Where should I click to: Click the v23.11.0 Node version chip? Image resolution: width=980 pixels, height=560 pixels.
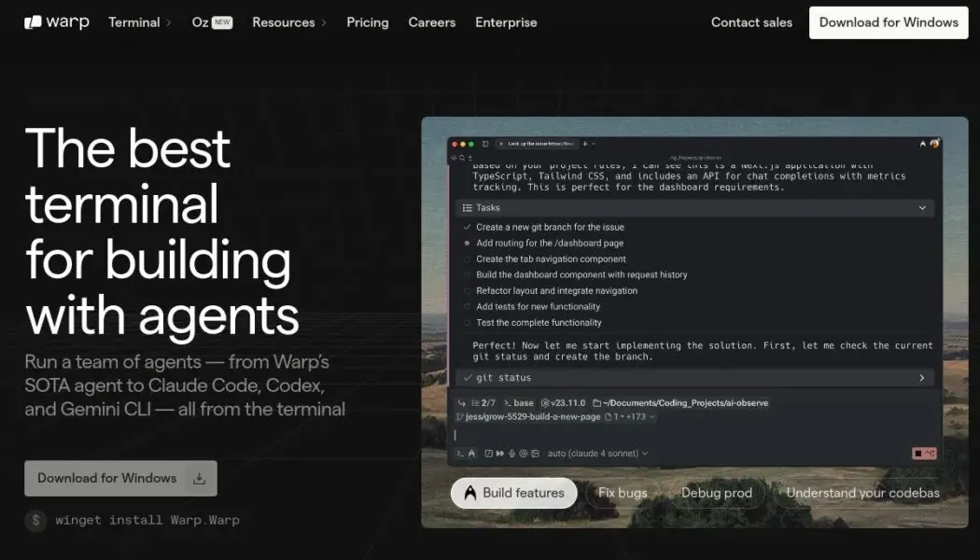click(563, 402)
